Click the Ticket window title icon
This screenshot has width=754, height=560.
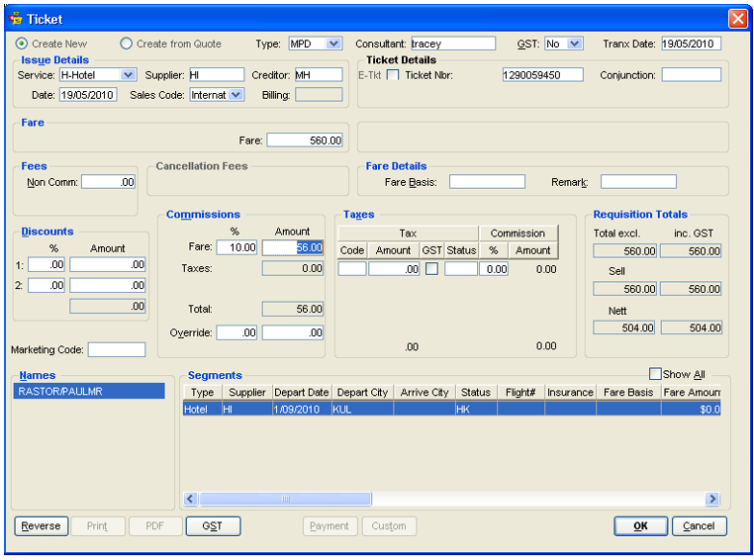(16, 19)
